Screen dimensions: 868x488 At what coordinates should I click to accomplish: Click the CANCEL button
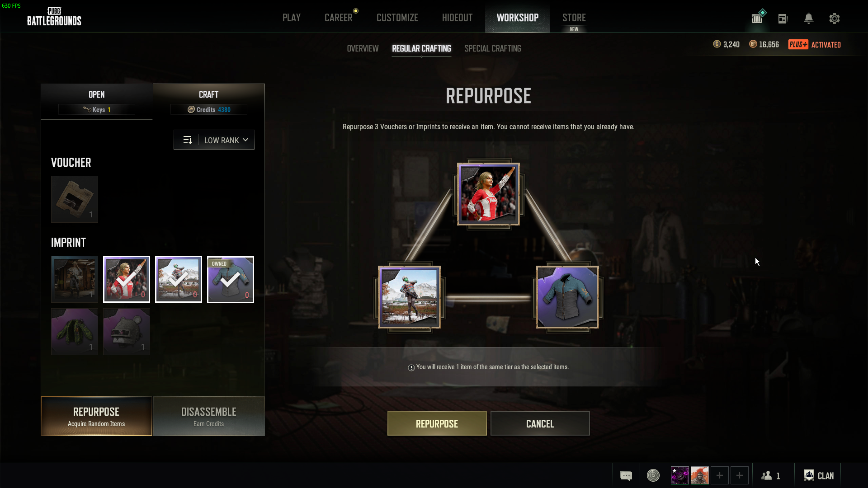coord(540,423)
